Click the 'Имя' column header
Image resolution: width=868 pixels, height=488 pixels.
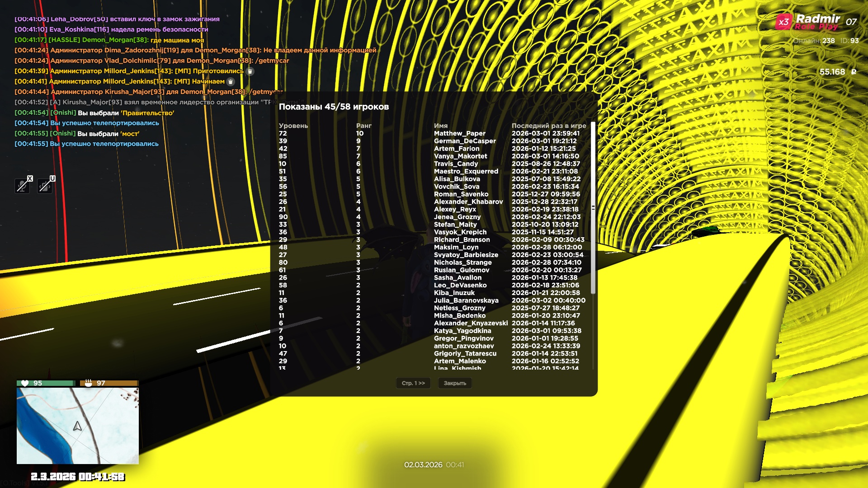point(440,126)
